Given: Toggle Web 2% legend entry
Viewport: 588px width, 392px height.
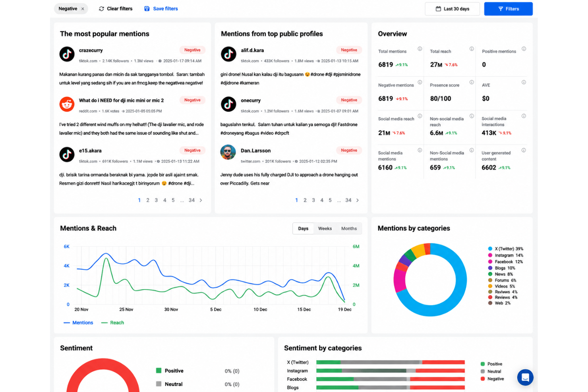Looking at the screenshot, I should (x=499, y=303).
